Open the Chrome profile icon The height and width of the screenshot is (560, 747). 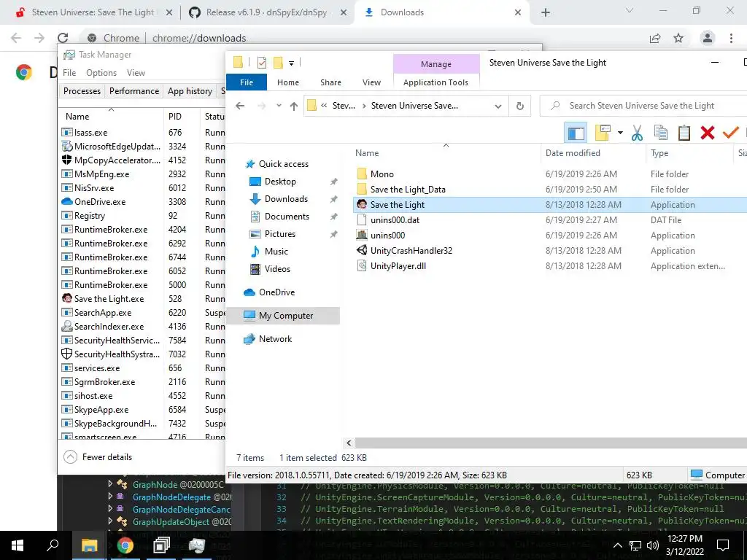[x=708, y=38]
